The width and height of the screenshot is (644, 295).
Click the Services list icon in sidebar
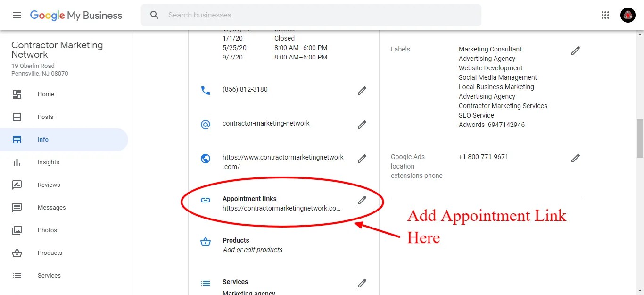[17, 276]
